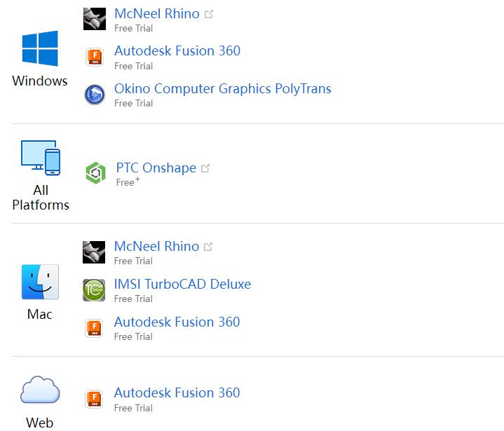Click the Web cloud icon
504x431 pixels.
click(40, 390)
